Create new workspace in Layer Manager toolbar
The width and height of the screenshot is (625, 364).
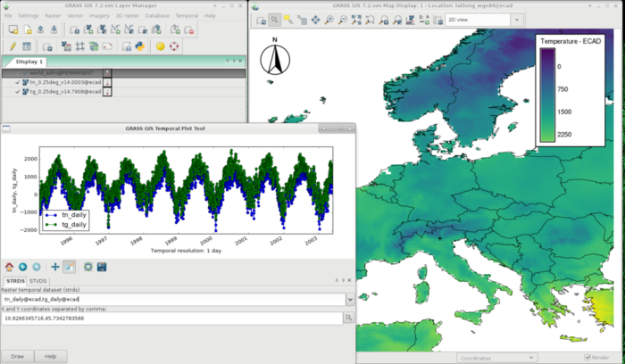(27, 29)
